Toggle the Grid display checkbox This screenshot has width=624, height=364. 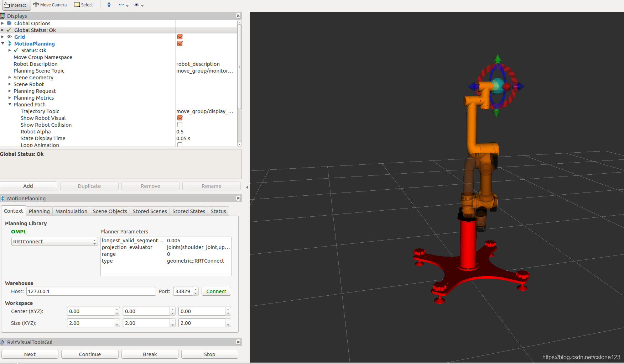point(180,37)
